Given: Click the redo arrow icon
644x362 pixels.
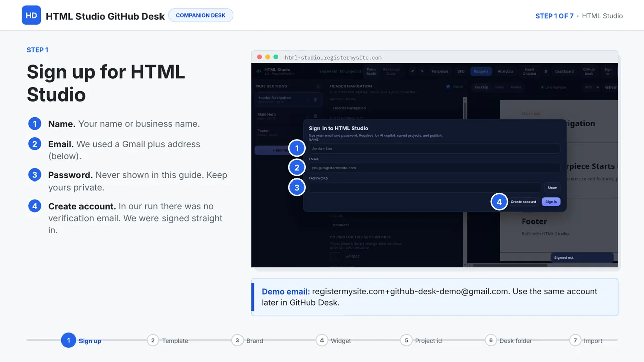Looking at the screenshot, I should tap(422, 71).
